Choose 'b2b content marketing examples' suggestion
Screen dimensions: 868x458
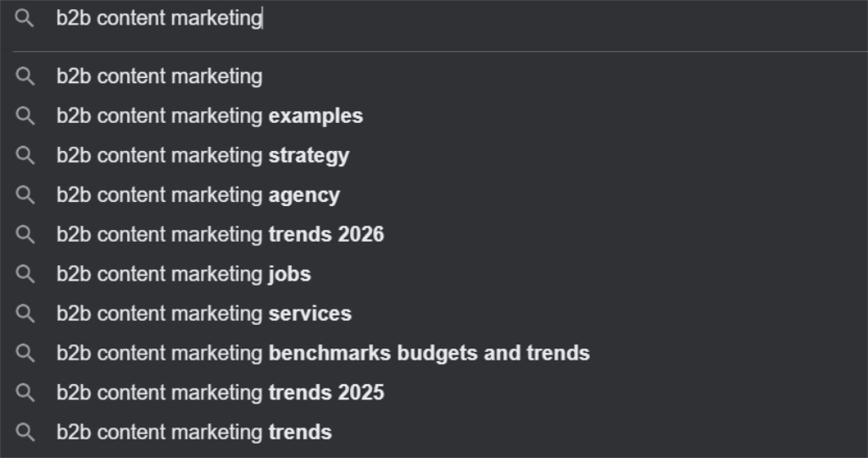[x=209, y=116]
